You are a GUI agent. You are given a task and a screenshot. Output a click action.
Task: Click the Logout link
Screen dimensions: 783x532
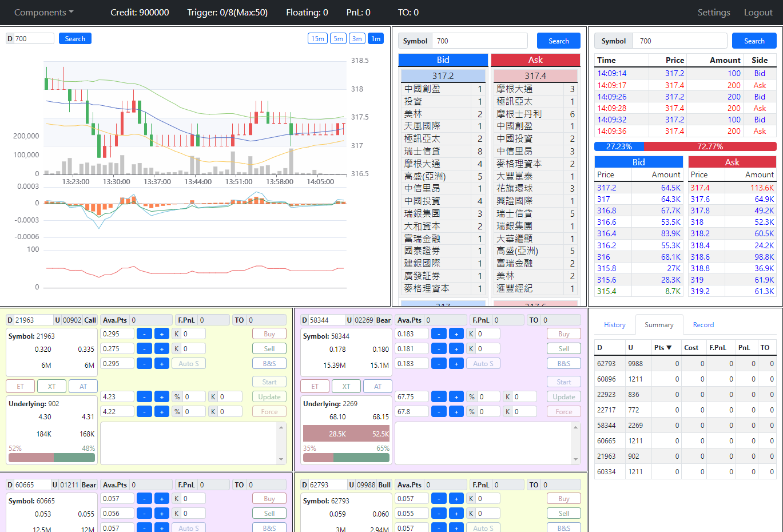(758, 13)
